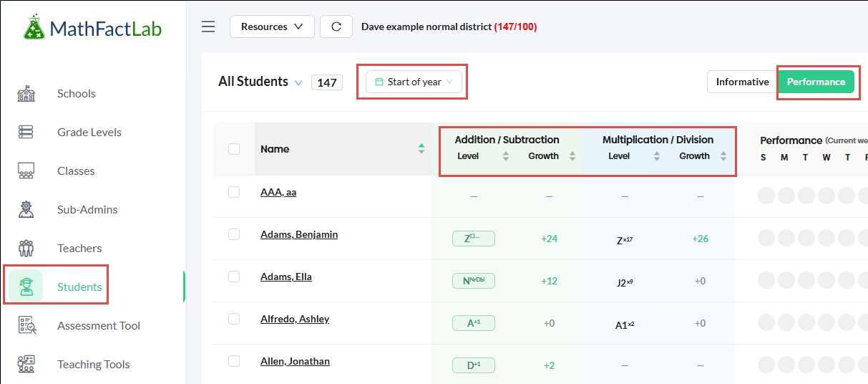The image size is (868, 384).
Task: Open Assessment Tool in sidebar
Action: [99, 326]
